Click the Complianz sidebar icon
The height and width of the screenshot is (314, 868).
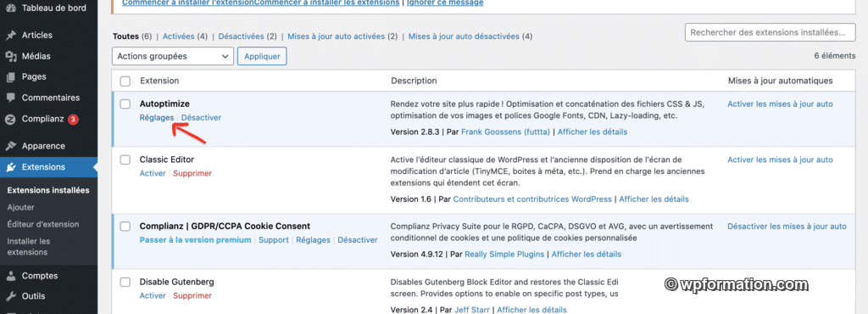(10, 119)
